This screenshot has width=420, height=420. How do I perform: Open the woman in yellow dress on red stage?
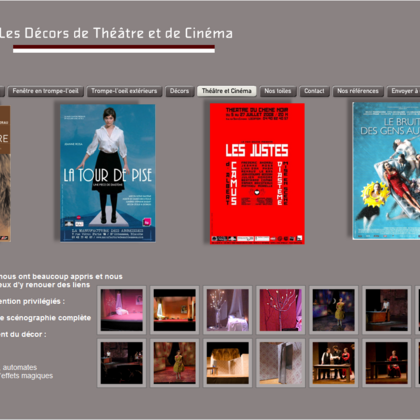click(175, 363)
